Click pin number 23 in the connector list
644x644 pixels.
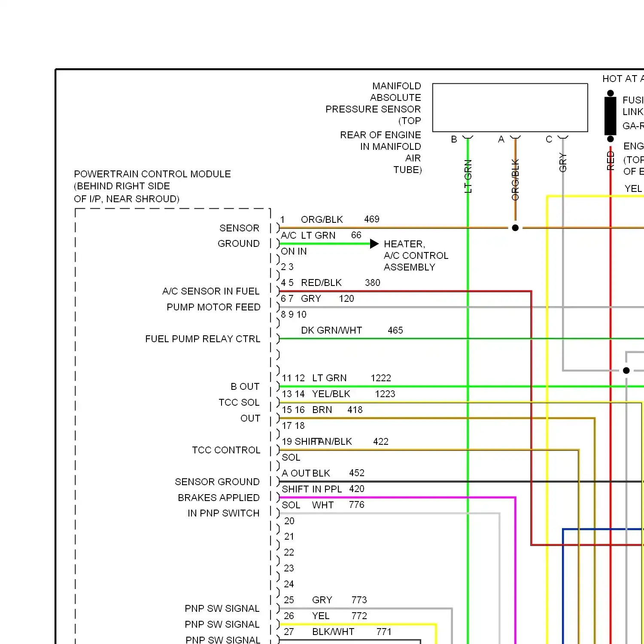coord(289,568)
